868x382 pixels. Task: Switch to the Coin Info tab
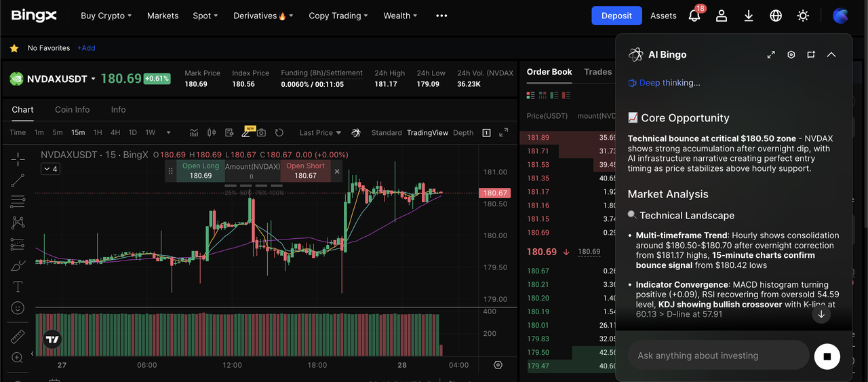pyautogui.click(x=72, y=110)
